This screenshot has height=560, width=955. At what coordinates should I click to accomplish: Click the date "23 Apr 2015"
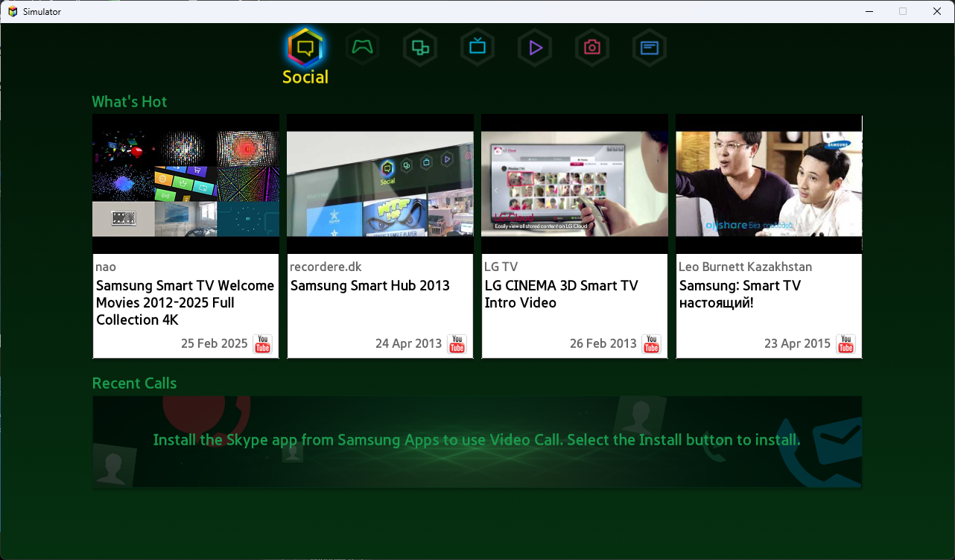coord(798,344)
